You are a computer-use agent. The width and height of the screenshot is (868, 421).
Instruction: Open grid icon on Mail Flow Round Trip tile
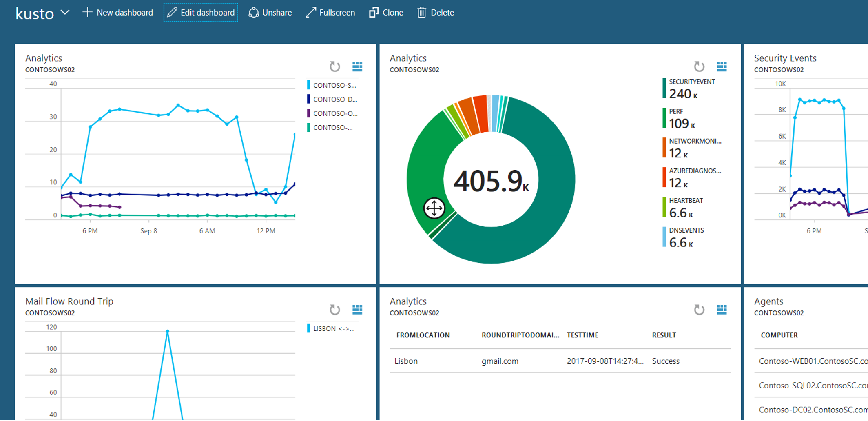click(357, 310)
